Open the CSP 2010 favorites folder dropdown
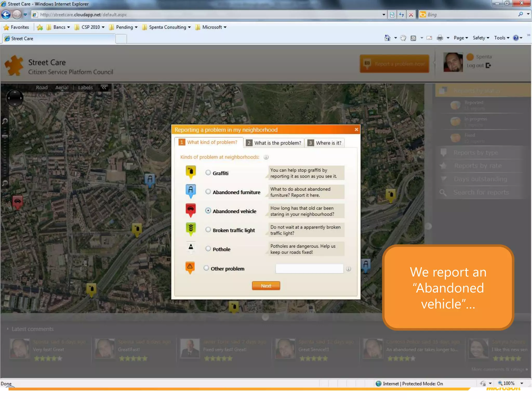The height and width of the screenshot is (399, 532). (x=89, y=27)
